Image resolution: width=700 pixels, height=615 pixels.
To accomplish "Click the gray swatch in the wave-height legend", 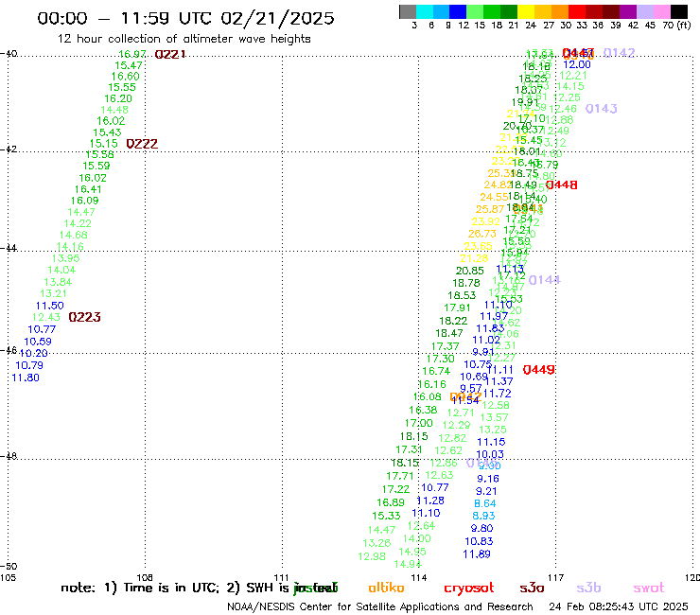I will click(x=408, y=11).
